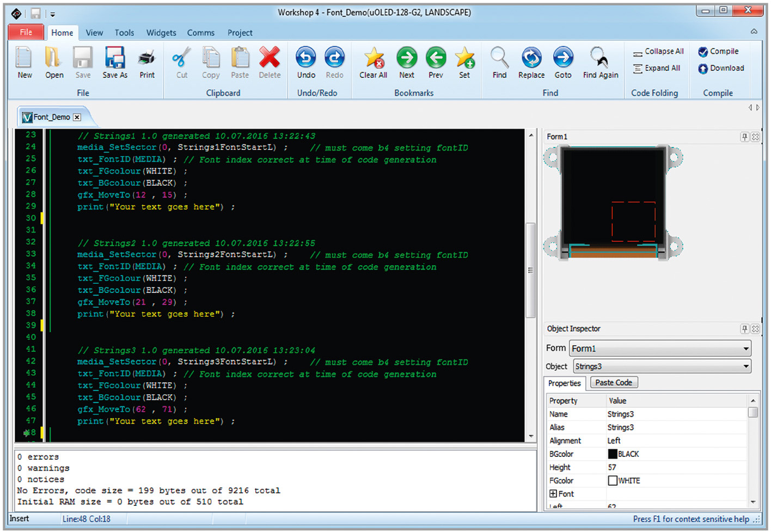Screen dimensions: 771x532
Task: Switch to the Widgets ribbon tab
Action: (161, 33)
